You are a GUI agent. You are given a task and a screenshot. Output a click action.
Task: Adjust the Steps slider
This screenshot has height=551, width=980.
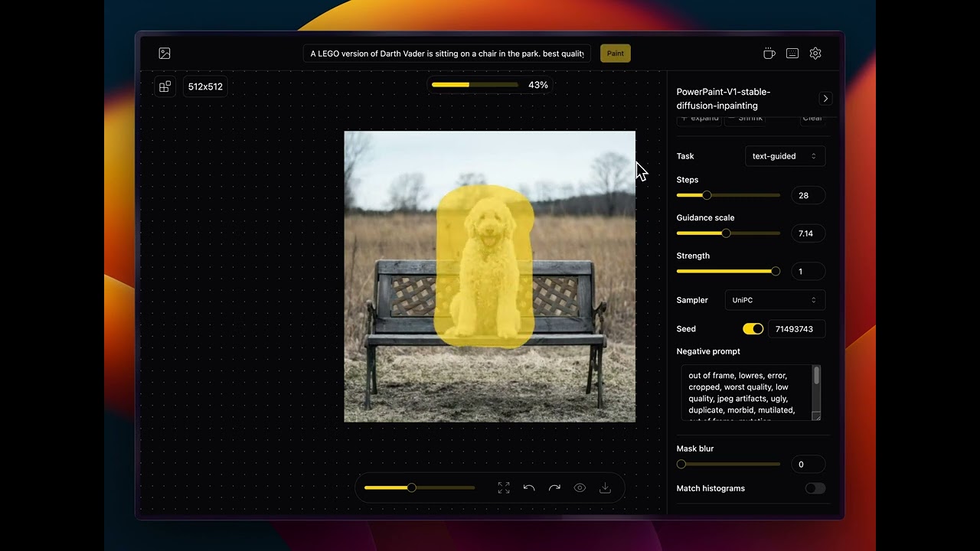(728, 195)
